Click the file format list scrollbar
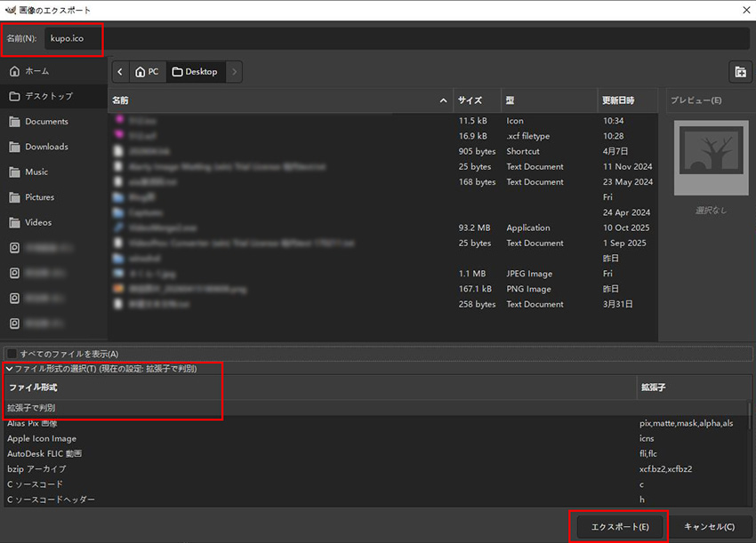Image resolution: width=756 pixels, height=543 pixels. (x=752, y=422)
